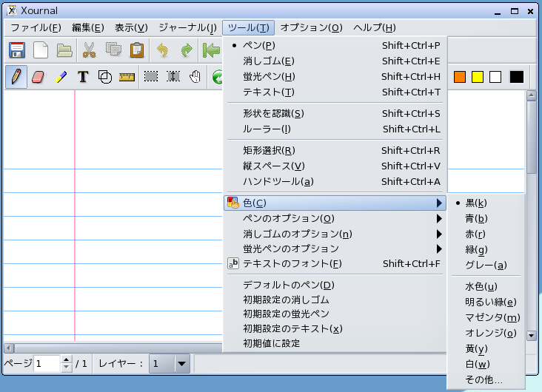Toggle the shape recognizer toolbar icon

click(x=105, y=77)
